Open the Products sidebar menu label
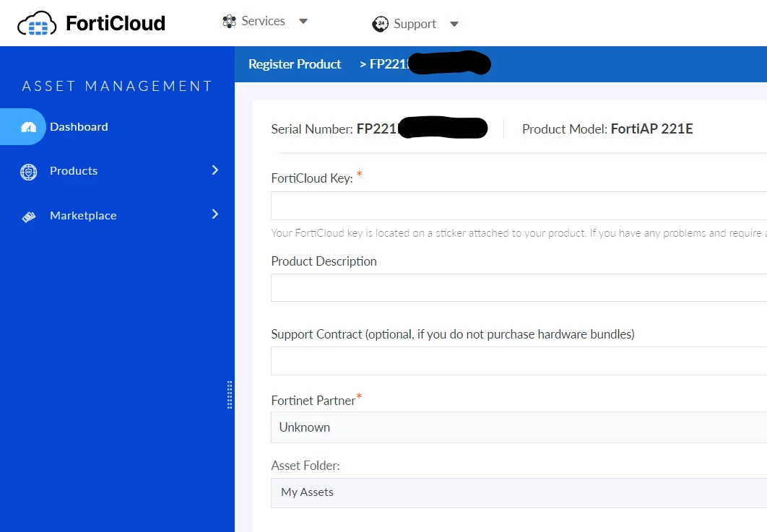This screenshot has width=767, height=532. (74, 170)
